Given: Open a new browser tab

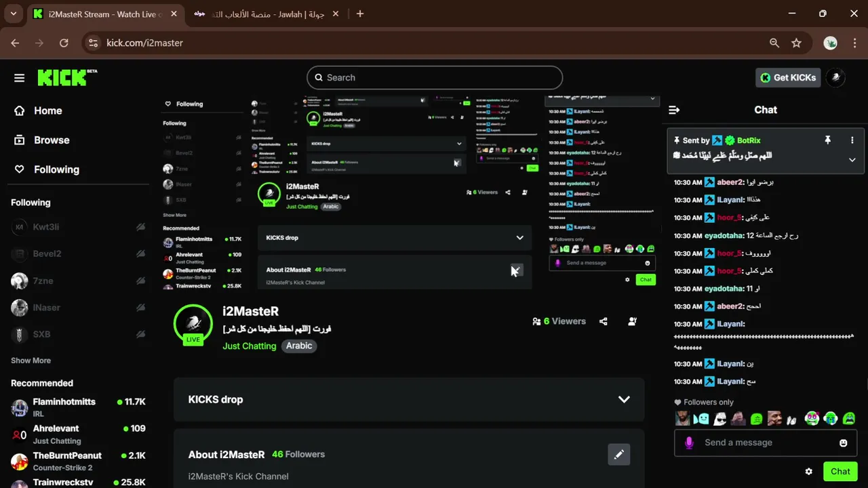Looking at the screenshot, I should click(x=360, y=14).
